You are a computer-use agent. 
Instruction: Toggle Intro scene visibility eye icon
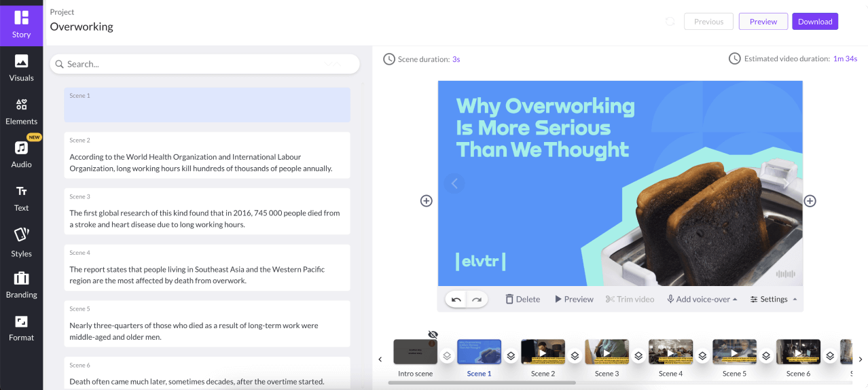(433, 334)
